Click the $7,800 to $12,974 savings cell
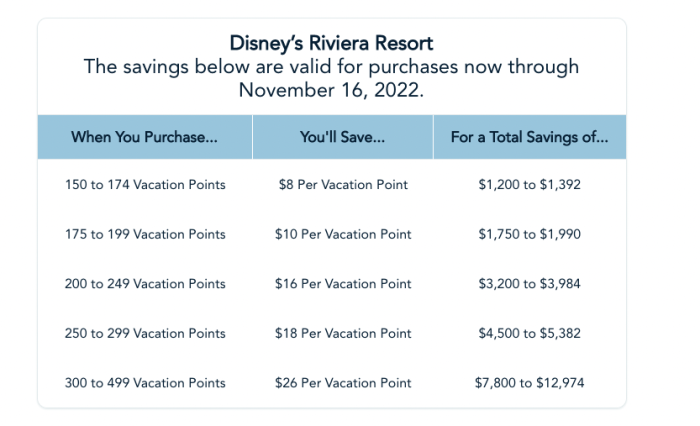 point(529,383)
